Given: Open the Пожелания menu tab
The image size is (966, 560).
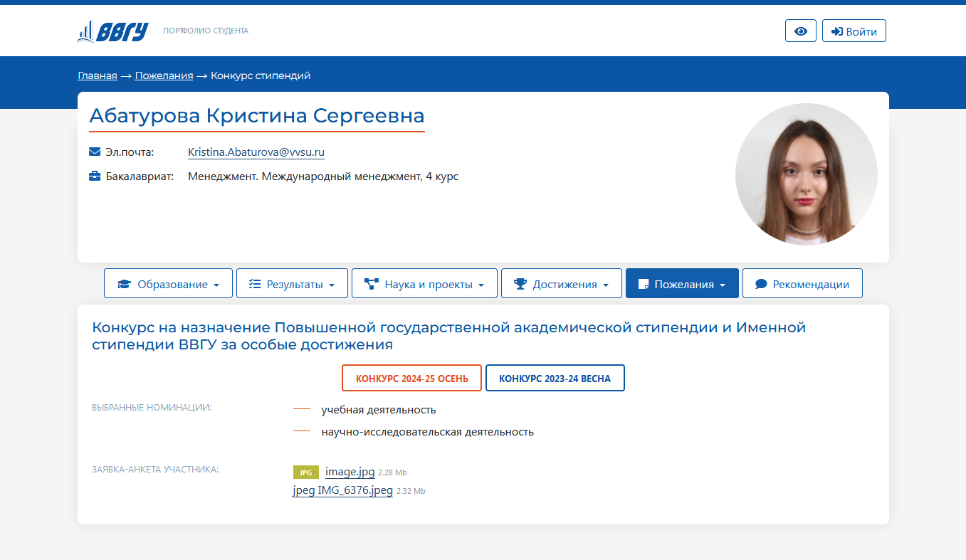Looking at the screenshot, I should click(x=682, y=284).
